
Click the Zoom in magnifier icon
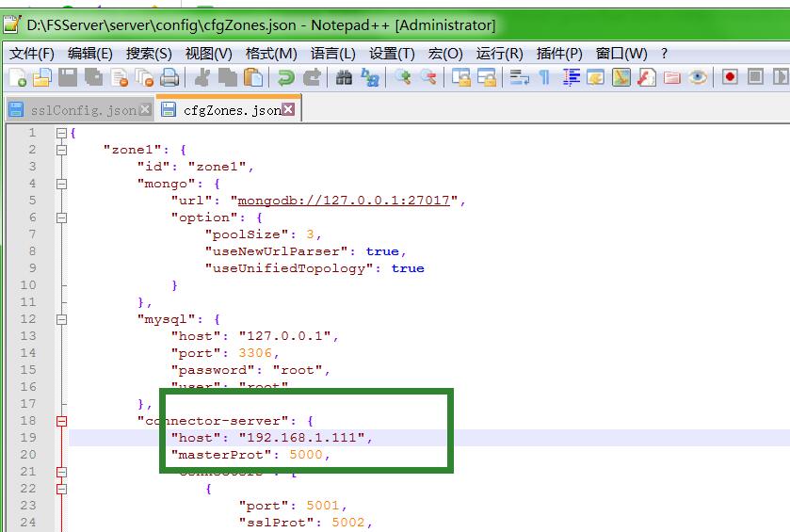pyautogui.click(x=403, y=77)
